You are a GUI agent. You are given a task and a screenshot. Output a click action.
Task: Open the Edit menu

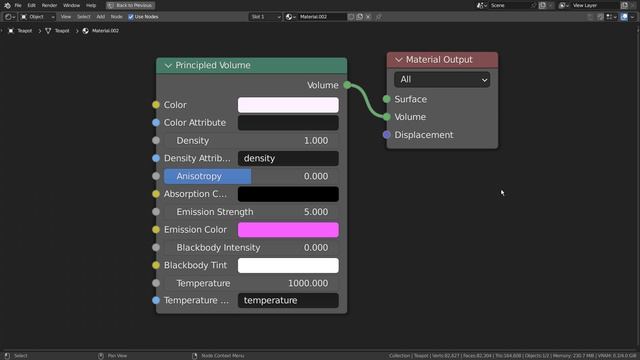click(x=31, y=5)
